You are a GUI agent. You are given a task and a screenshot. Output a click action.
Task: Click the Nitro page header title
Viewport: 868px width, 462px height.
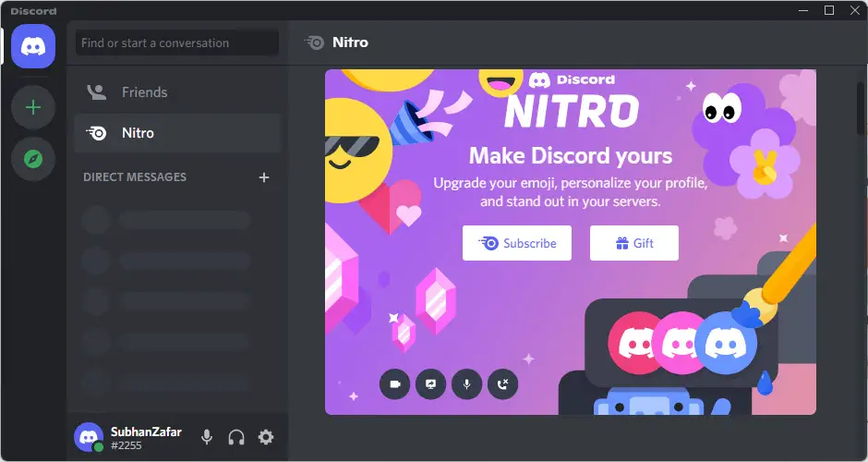[350, 43]
